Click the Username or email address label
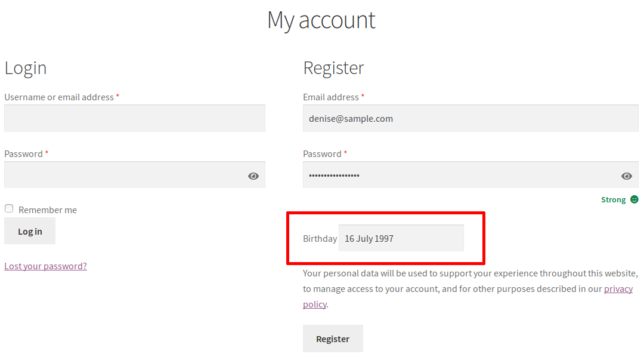Viewport: 644px width, 363px height. pyautogui.click(x=59, y=97)
